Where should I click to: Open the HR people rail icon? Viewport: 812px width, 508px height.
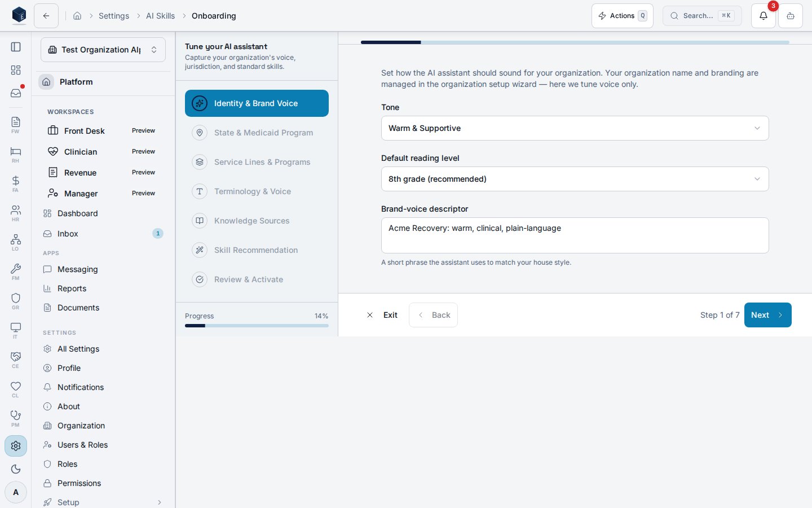16,213
